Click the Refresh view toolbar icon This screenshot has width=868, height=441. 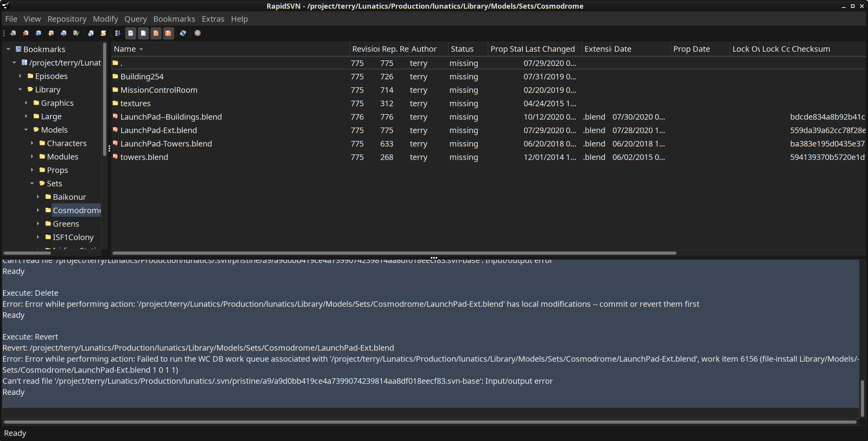click(x=183, y=33)
